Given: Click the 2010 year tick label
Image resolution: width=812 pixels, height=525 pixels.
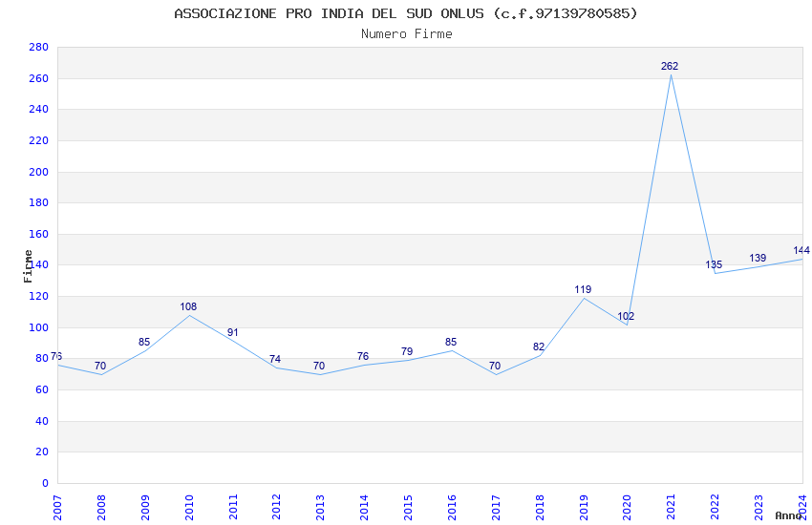Looking at the screenshot, I should [x=189, y=507].
